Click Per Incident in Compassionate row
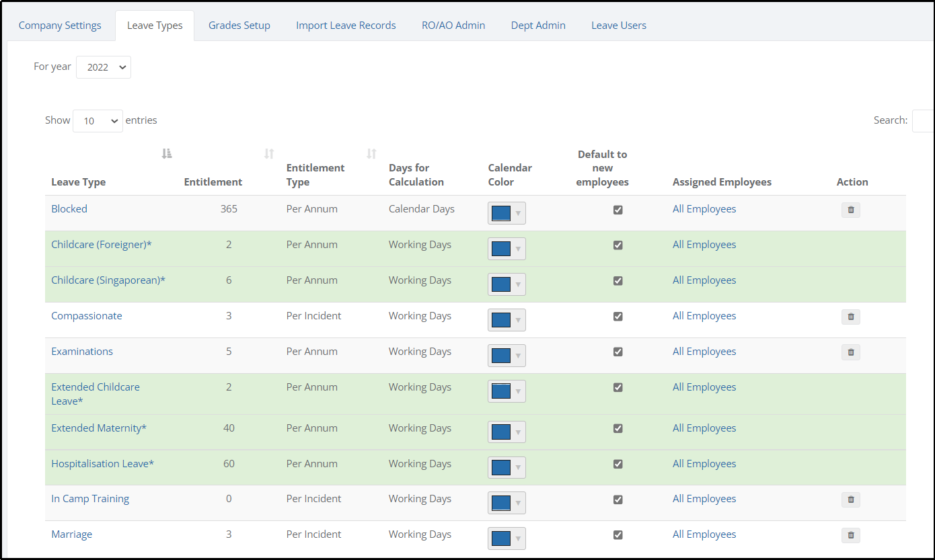 tap(314, 316)
